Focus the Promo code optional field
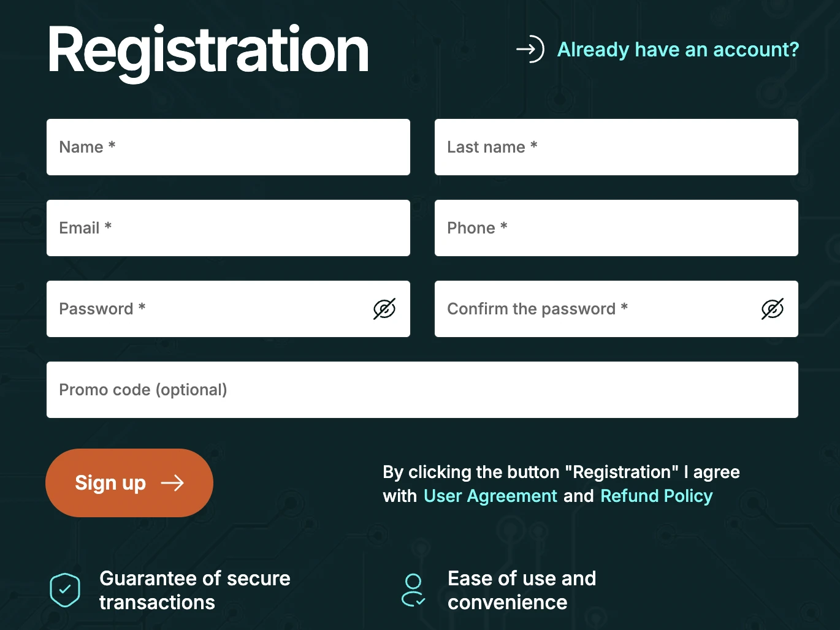The height and width of the screenshot is (630, 840). [422, 390]
